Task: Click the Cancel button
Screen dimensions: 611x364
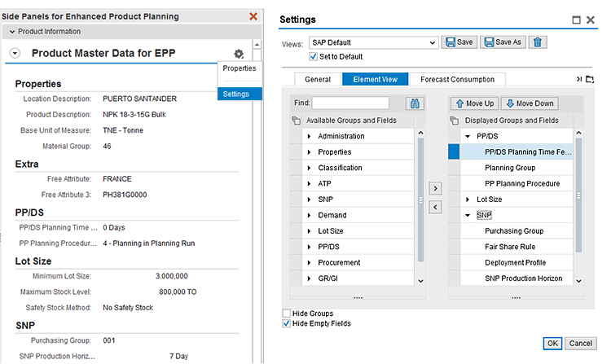Action: pos(581,344)
